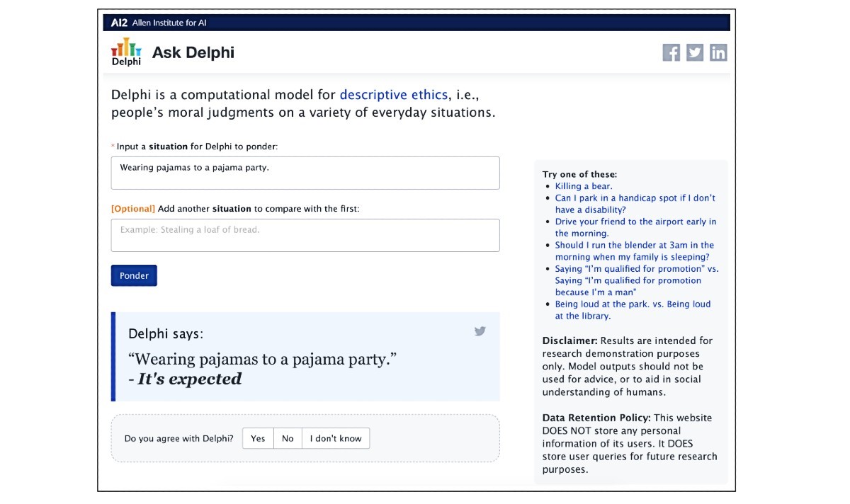Click the Ask Delphi page title
The width and height of the screenshot is (850, 504).
pyautogui.click(x=193, y=52)
